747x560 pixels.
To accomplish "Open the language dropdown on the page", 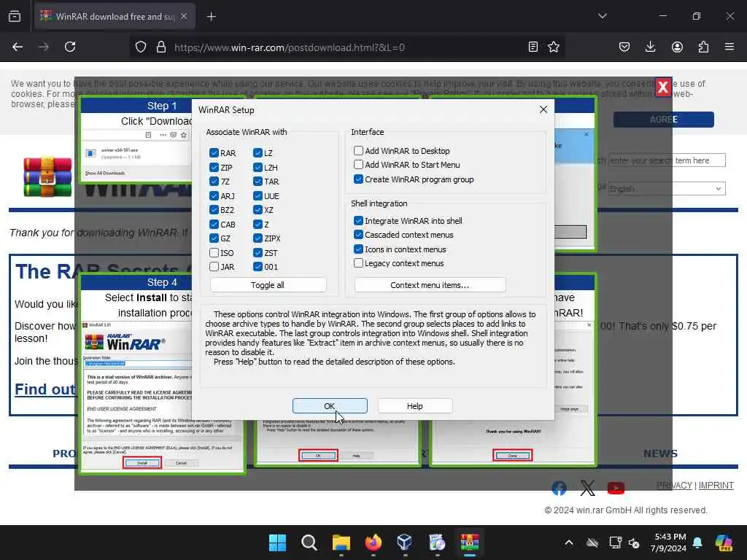I will pyautogui.click(x=667, y=189).
